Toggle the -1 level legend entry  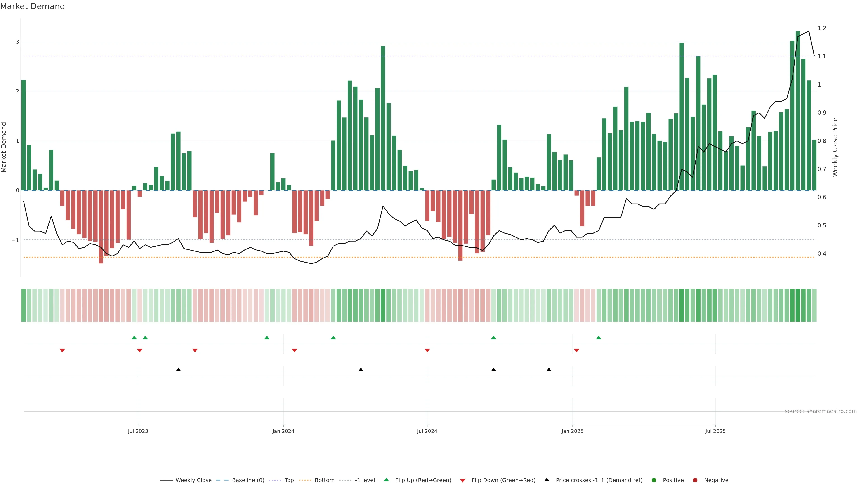coord(365,480)
